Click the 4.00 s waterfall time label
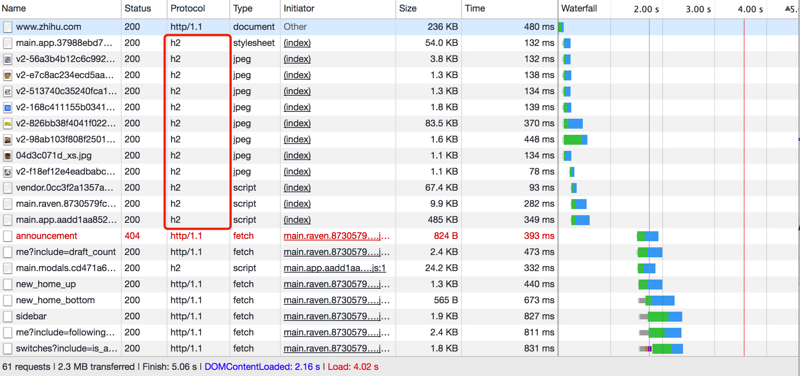The image size is (800, 376). click(x=751, y=9)
